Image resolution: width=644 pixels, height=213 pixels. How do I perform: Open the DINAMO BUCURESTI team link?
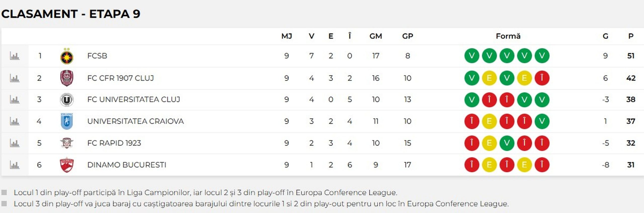(127, 165)
